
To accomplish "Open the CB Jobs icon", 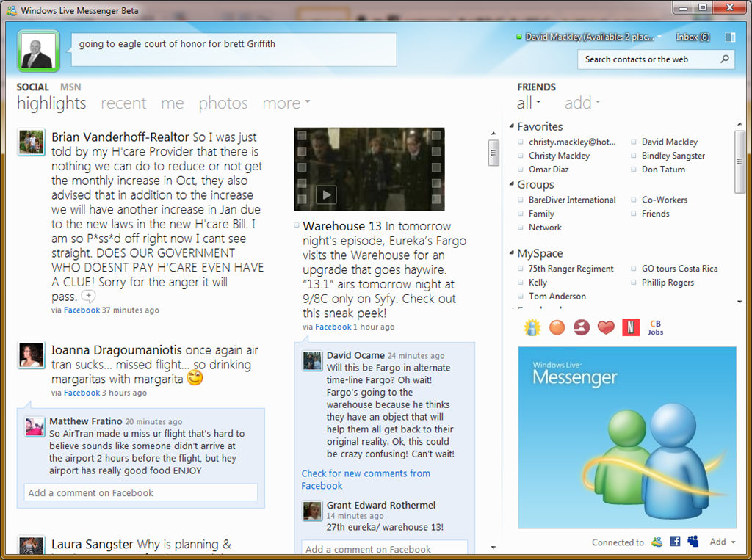I will pos(656,327).
